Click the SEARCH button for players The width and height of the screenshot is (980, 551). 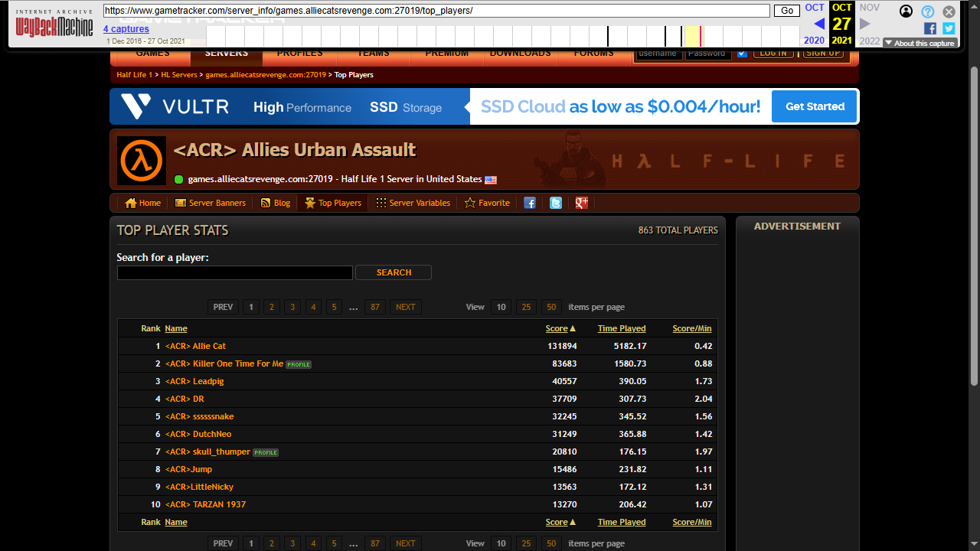(x=394, y=272)
